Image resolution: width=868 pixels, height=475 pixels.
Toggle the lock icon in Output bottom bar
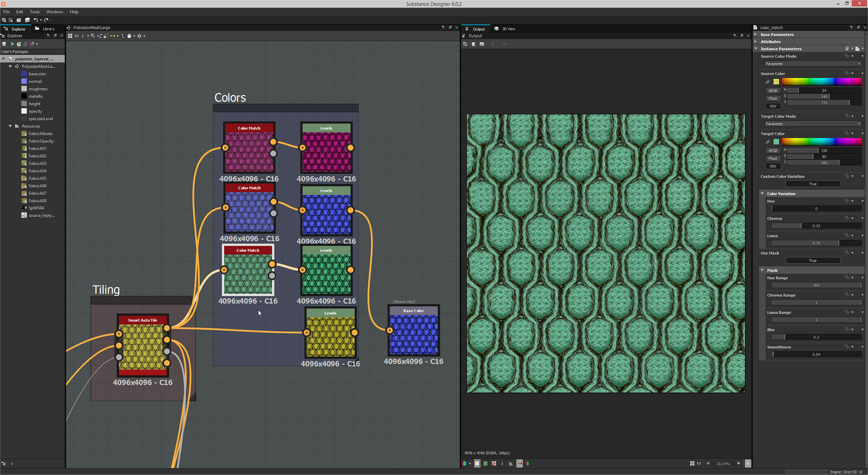(x=747, y=464)
